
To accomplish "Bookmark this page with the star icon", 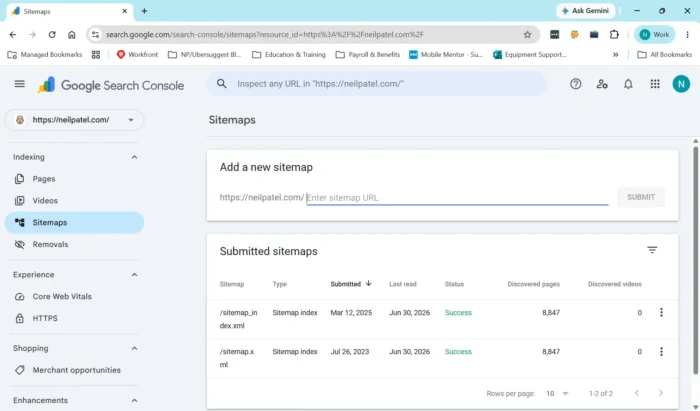I will [527, 34].
